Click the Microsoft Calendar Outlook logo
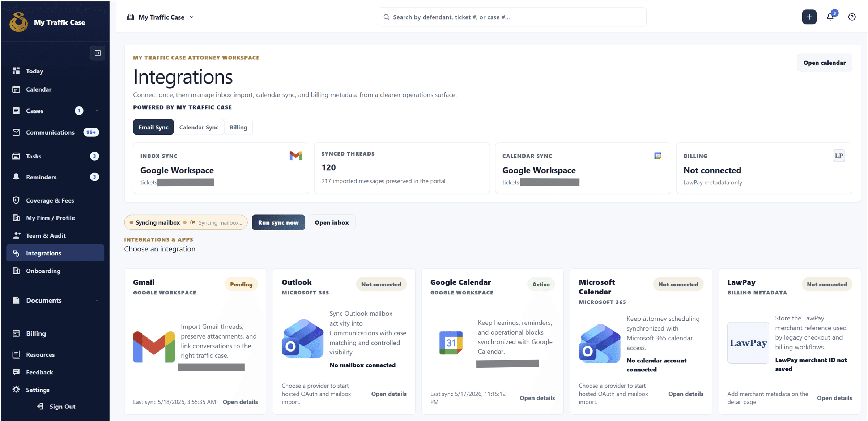 click(599, 344)
